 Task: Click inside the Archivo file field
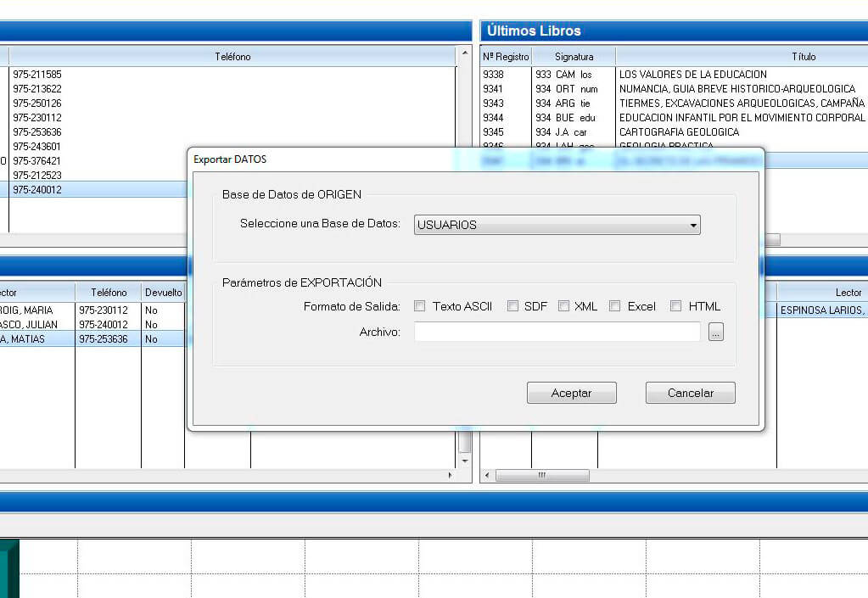coord(557,333)
